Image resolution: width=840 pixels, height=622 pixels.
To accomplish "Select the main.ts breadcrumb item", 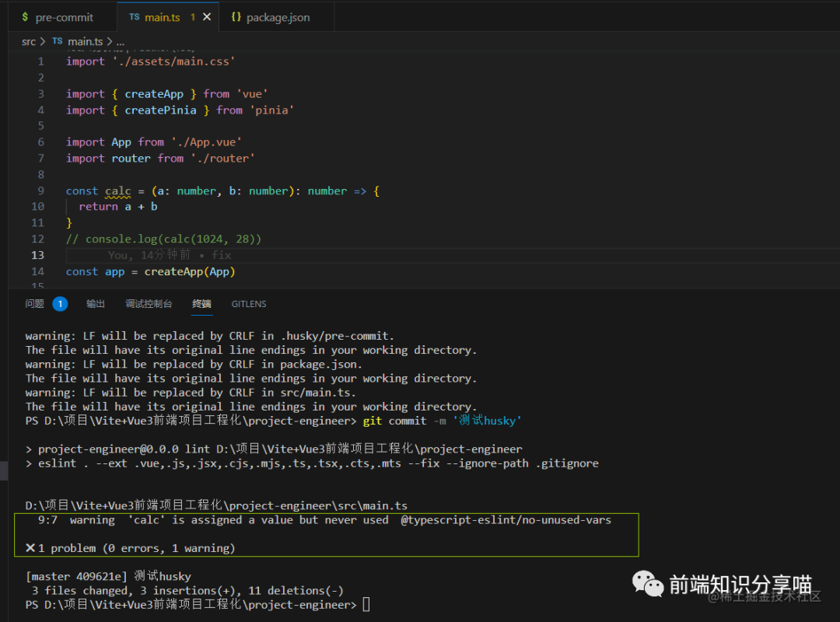I will click(x=86, y=41).
